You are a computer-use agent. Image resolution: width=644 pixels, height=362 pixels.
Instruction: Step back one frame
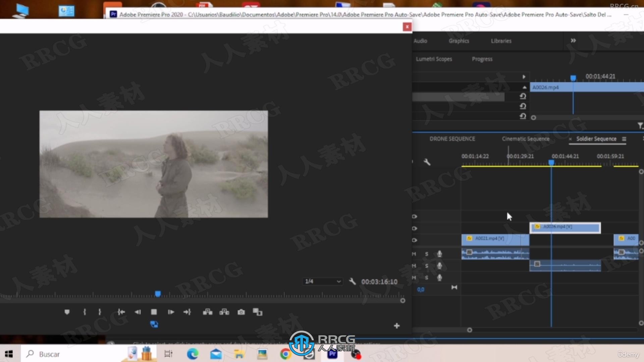point(138,312)
